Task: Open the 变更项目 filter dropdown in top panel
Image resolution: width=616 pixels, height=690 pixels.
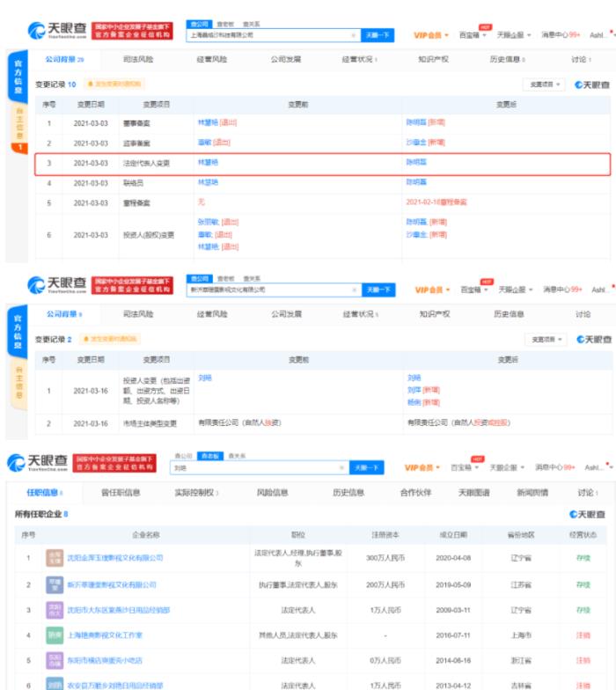Action: pos(545,84)
